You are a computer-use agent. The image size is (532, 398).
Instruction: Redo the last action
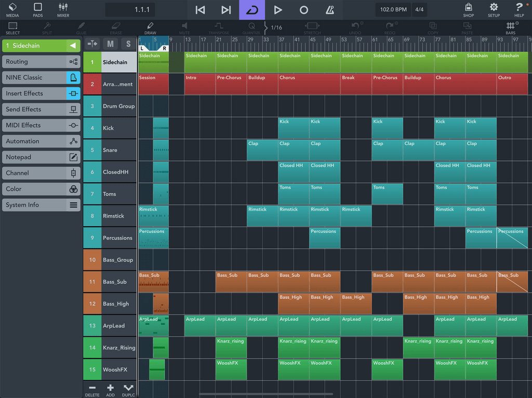click(390, 28)
